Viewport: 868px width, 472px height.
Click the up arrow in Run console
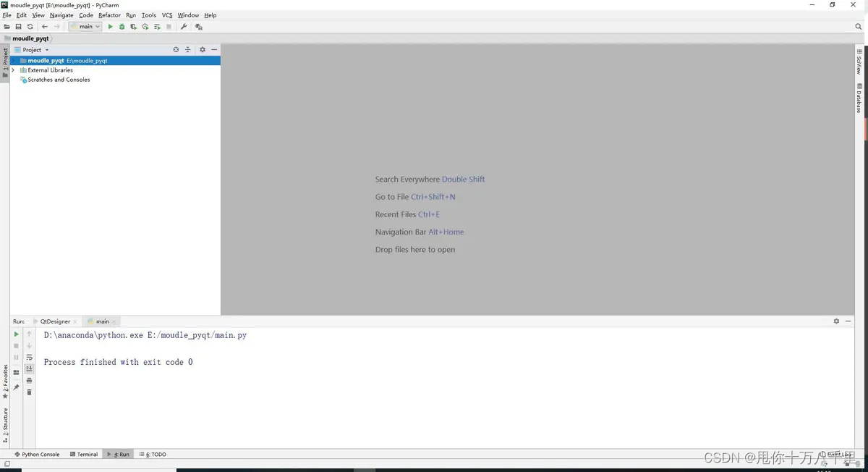pyautogui.click(x=30, y=334)
